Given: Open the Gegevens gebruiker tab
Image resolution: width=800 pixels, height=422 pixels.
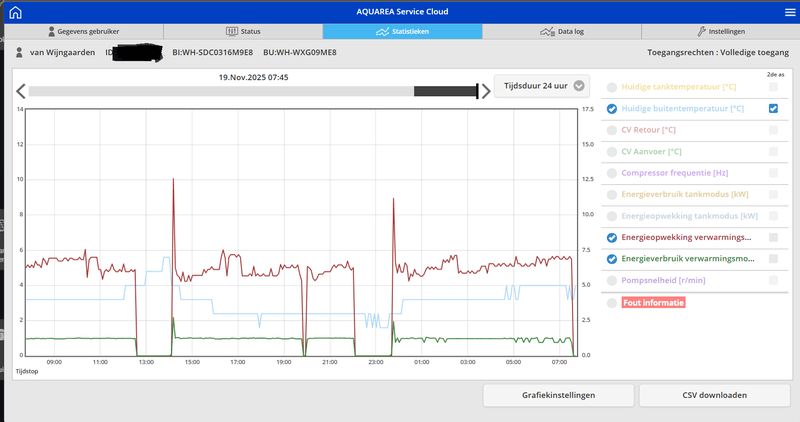Looking at the screenshot, I should [x=84, y=32].
